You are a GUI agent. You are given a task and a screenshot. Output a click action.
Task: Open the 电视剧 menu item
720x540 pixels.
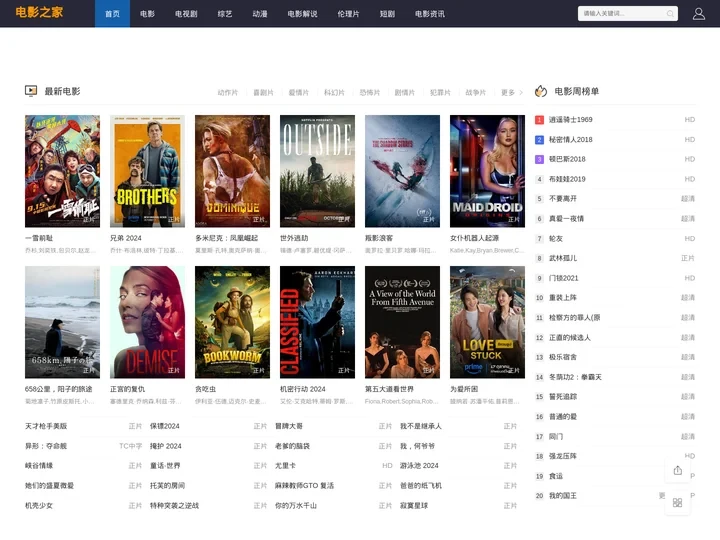pyautogui.click(x=186, y=14)
